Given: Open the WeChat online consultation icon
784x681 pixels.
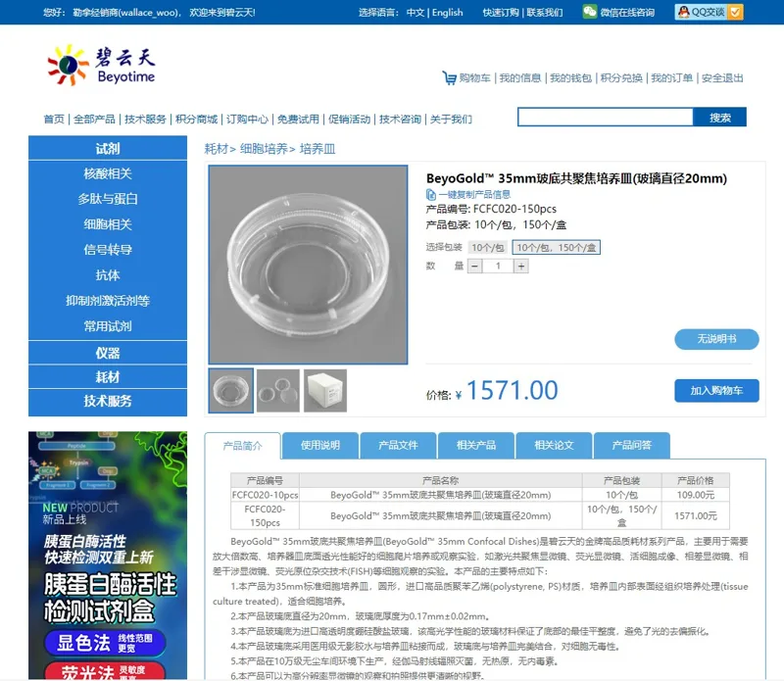Looking at the screenshot, I should point(590,12).
